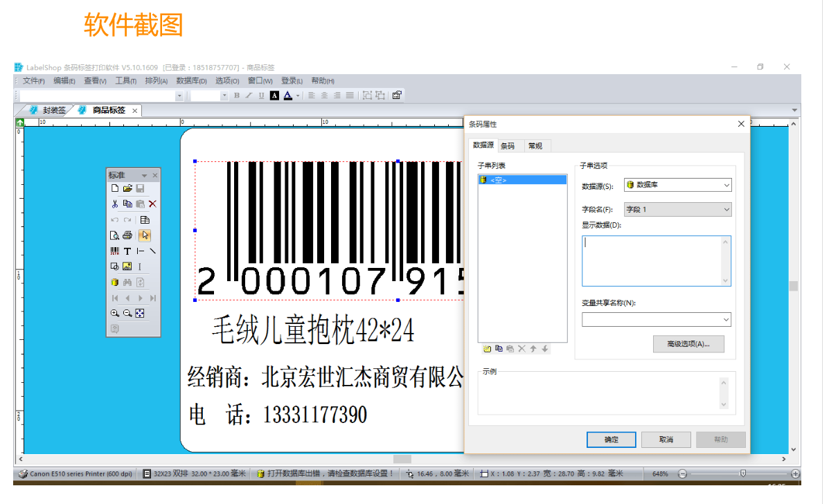Toggle Bold formatting in toolbar
Viewport: 829px width, 504px height.
236,96
